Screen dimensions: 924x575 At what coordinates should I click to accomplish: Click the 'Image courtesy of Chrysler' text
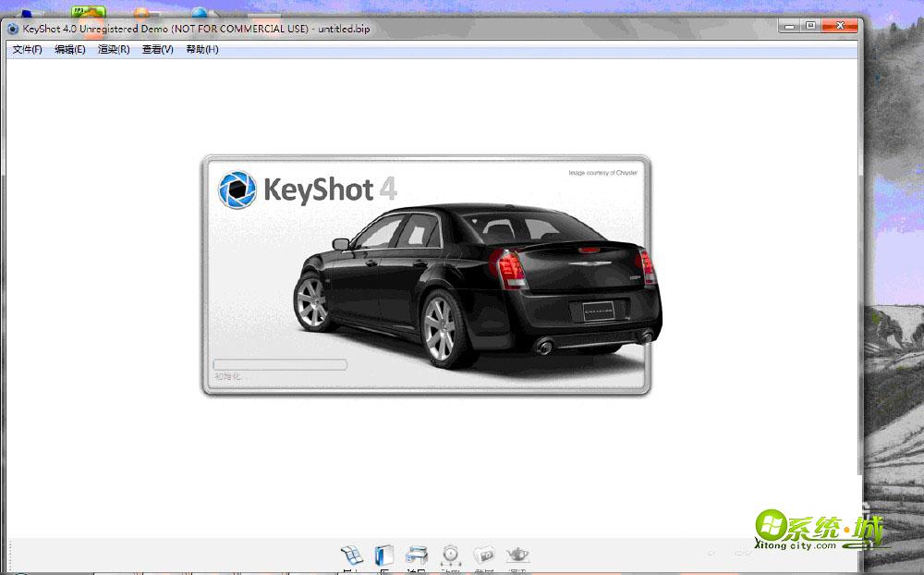coord(602,173)
